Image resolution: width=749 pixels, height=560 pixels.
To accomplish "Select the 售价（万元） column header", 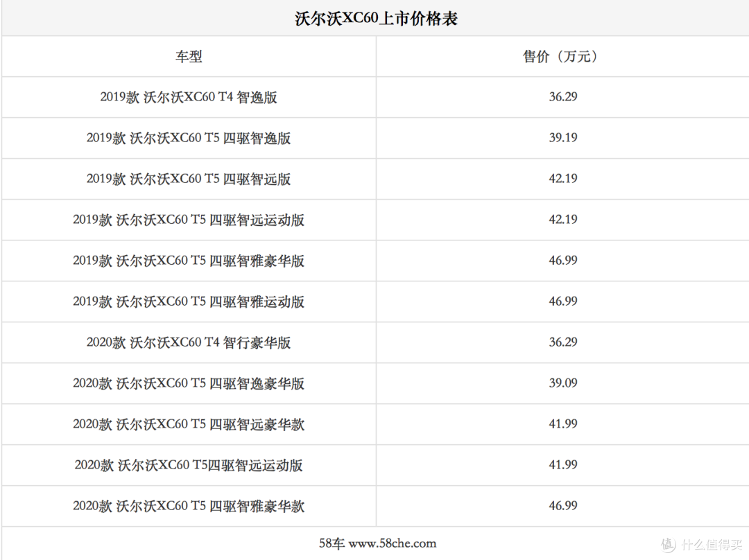I will (x=562, y=57).
